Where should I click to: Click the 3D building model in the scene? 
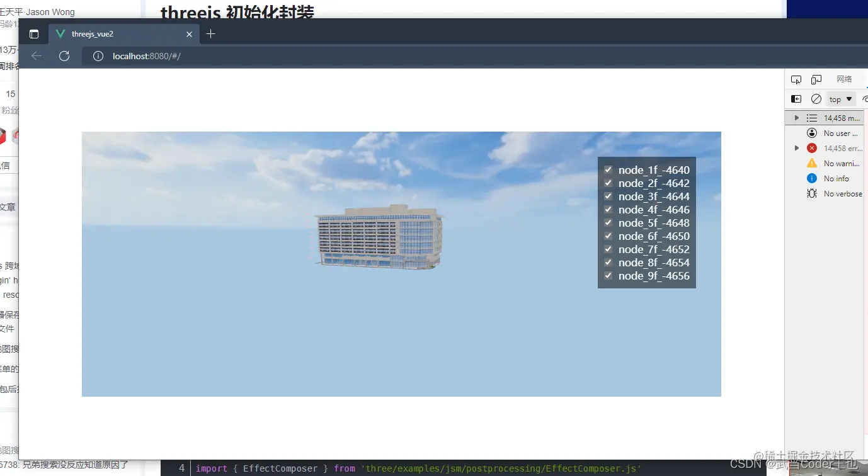point(379,237)
